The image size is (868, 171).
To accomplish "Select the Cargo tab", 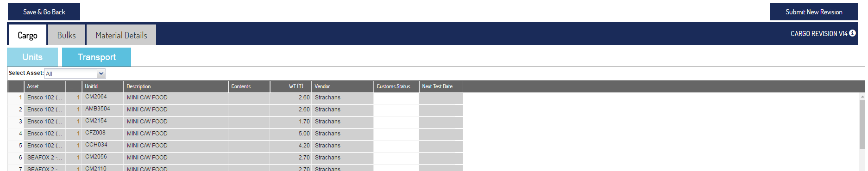I will pos(27,35).
